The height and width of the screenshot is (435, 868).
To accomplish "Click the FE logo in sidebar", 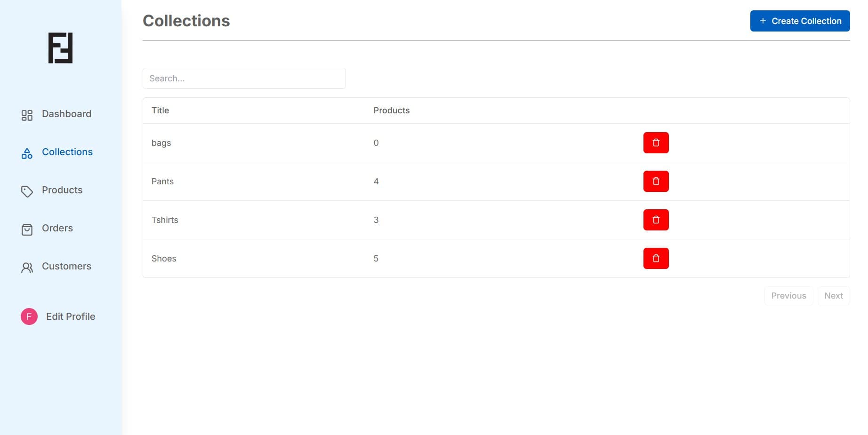I will 60,48.
